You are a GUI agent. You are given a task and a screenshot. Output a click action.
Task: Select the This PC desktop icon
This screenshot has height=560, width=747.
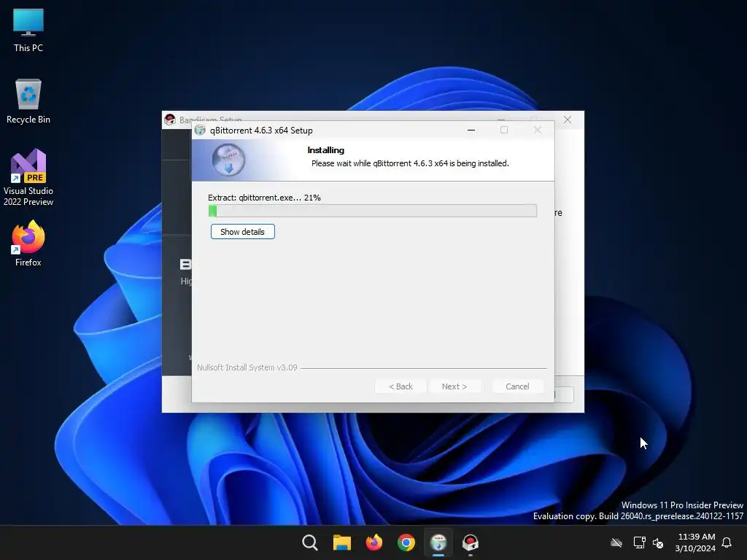point(28,31)
